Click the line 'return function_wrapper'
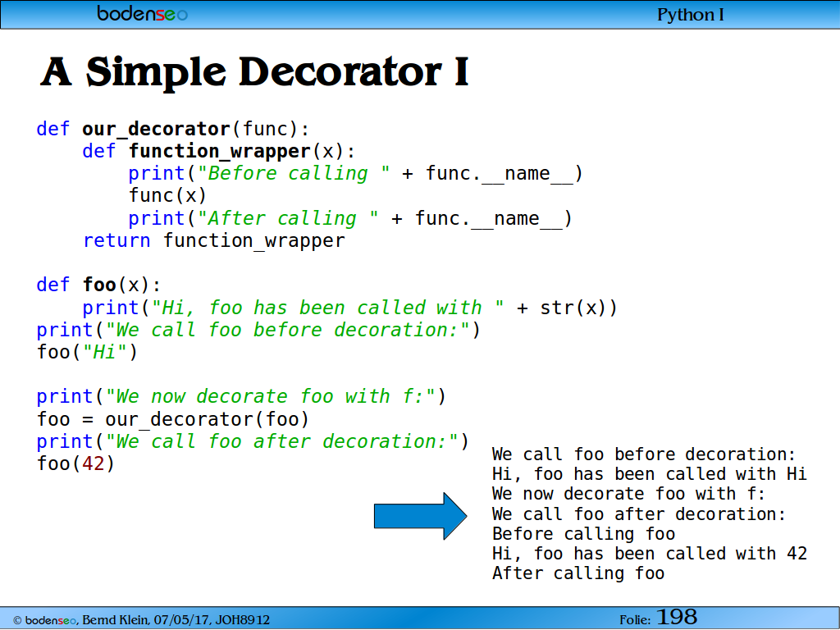Image resolution: width=840 pixels, height=630 pixels. point(214,241)
